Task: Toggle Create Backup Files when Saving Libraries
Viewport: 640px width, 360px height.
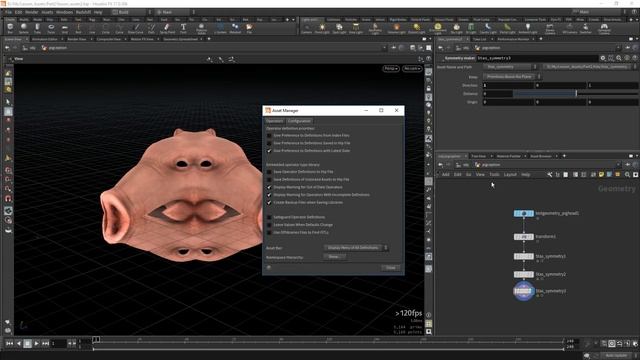Action: pos(269,202)
